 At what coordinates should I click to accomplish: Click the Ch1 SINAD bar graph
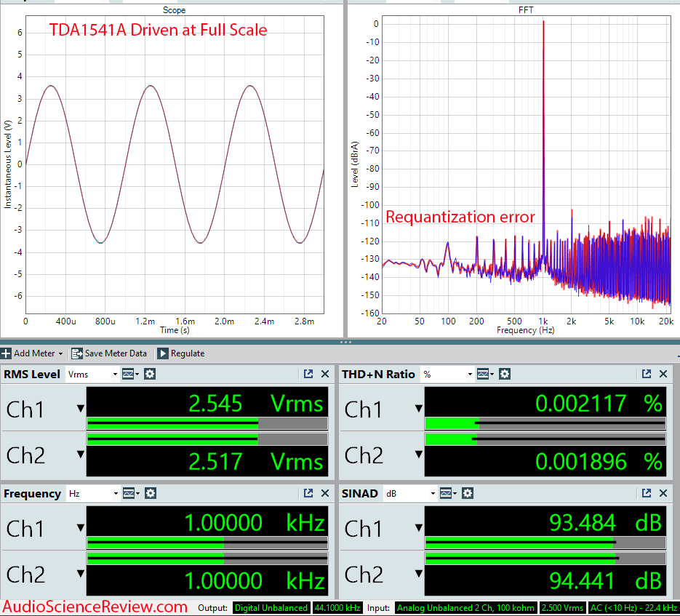[x=545, y=543]
